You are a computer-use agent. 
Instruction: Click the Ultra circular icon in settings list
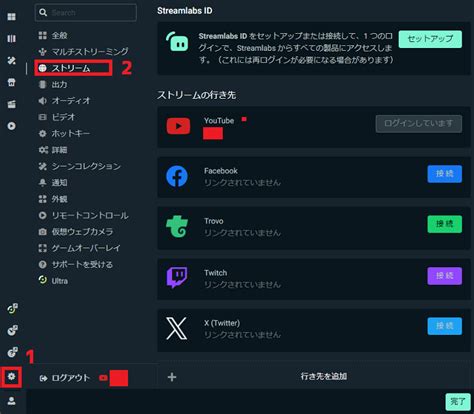pos(43,280)
